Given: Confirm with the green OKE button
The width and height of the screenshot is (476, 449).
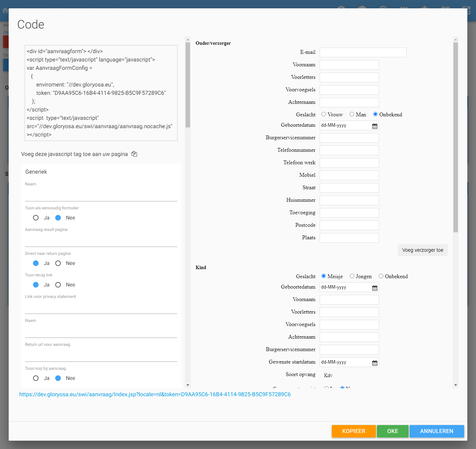Looking at the screenshot, I should point(392,431).
